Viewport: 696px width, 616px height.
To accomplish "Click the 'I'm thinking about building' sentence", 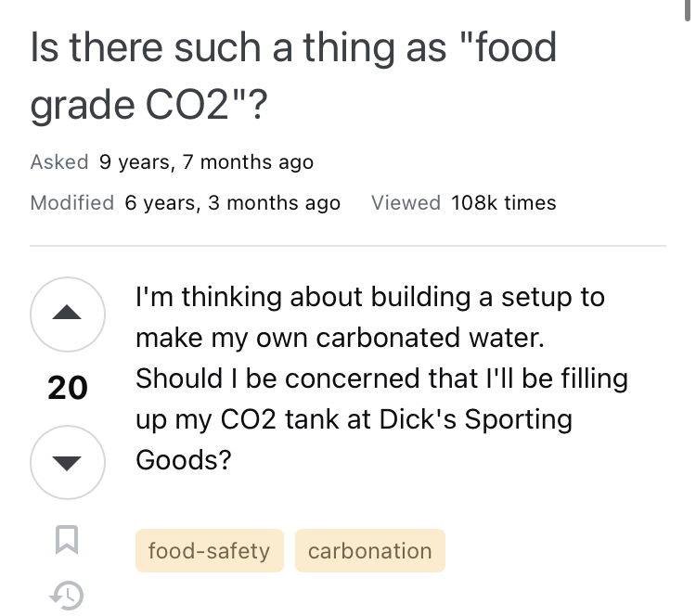I will pyautogui.click(x=303, y=297).
